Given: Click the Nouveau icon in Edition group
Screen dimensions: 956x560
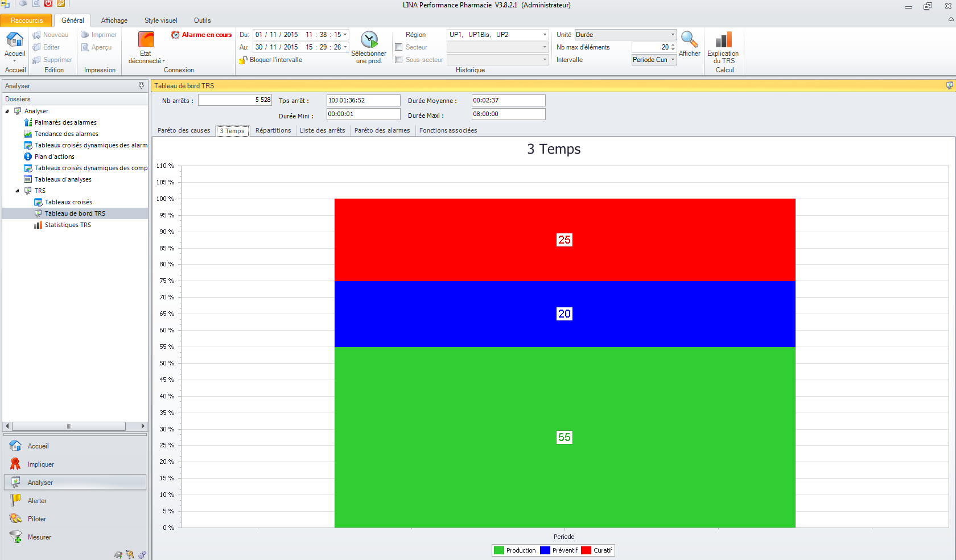Looking at the screenshot, I should click(x=37, y=35).
